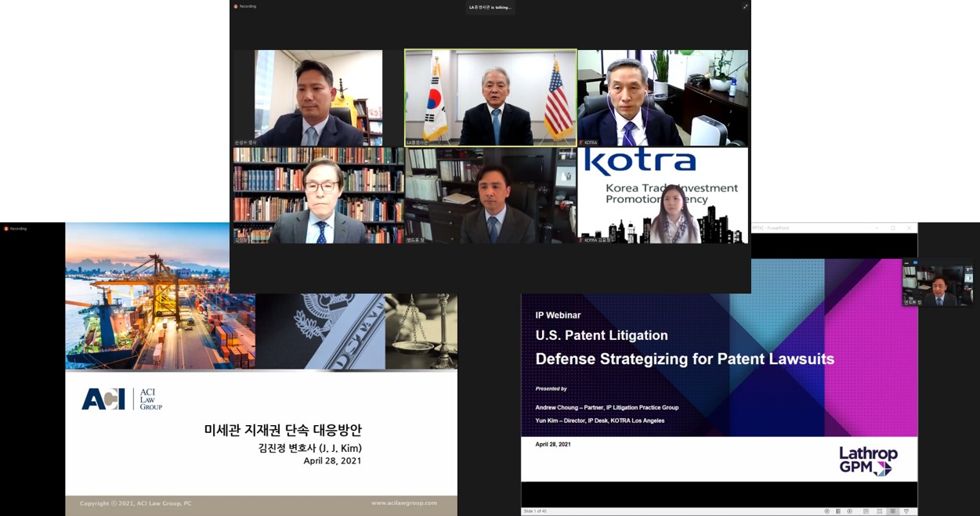
Task: Minimize the PowerPoint window
Action: pyautogui.click(x=877, y=228)
